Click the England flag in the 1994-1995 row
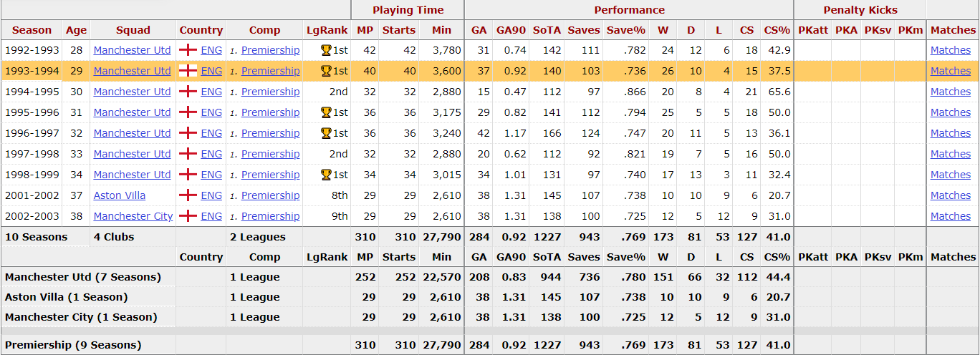Viewport: 980px width, 355px height. (x=188, y=92)
